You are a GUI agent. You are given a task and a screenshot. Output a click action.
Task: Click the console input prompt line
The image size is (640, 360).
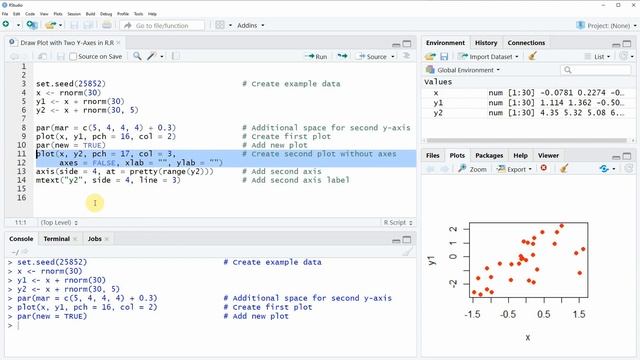point(210,325)
